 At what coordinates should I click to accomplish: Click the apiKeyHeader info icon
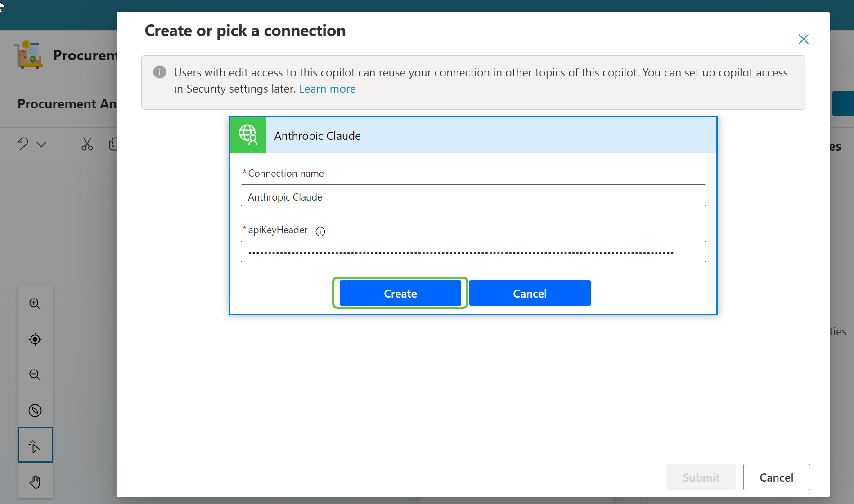click(x=320, y=232)
